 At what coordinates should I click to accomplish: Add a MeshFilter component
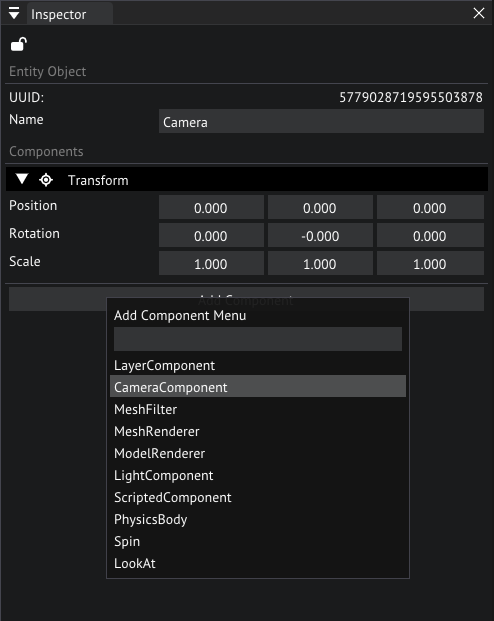(x=258, y=409)
